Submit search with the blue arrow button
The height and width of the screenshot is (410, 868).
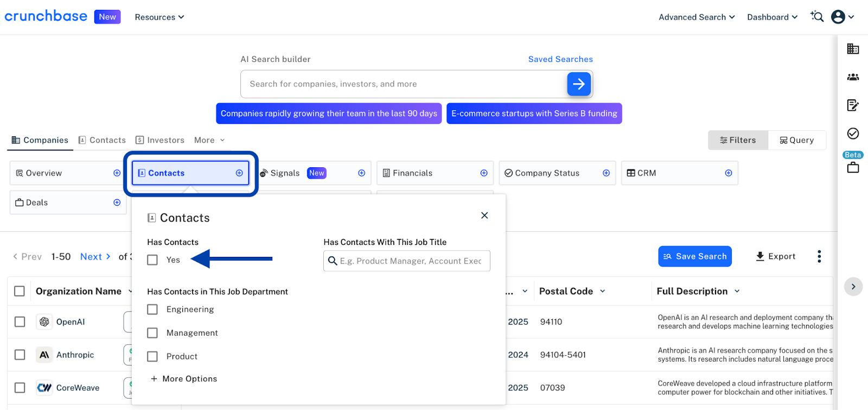click(x=579, y=84)
